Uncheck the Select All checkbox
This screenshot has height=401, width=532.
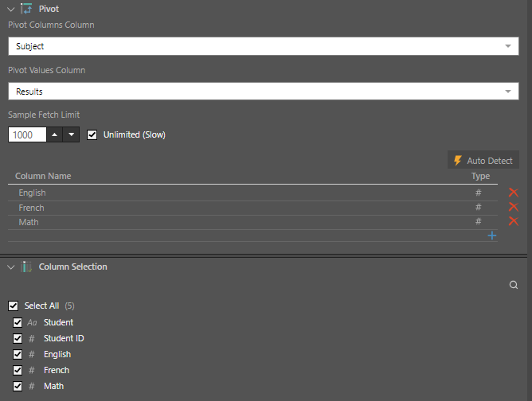pyautogui.click(x=13, y=306)
